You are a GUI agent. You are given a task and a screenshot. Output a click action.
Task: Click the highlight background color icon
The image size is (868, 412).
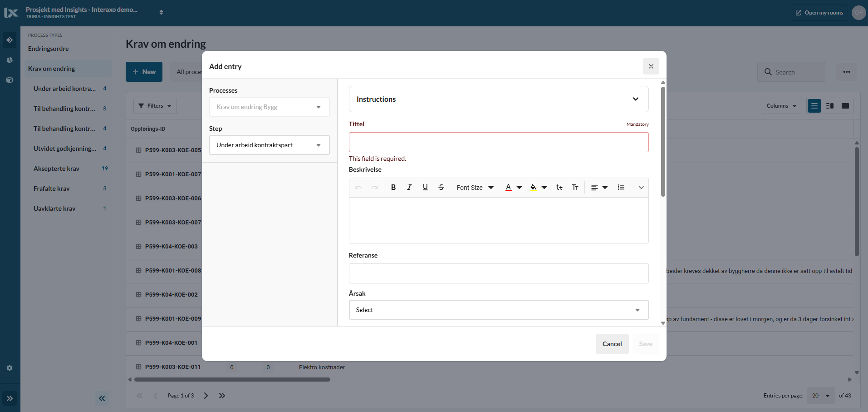coord(534,188)
